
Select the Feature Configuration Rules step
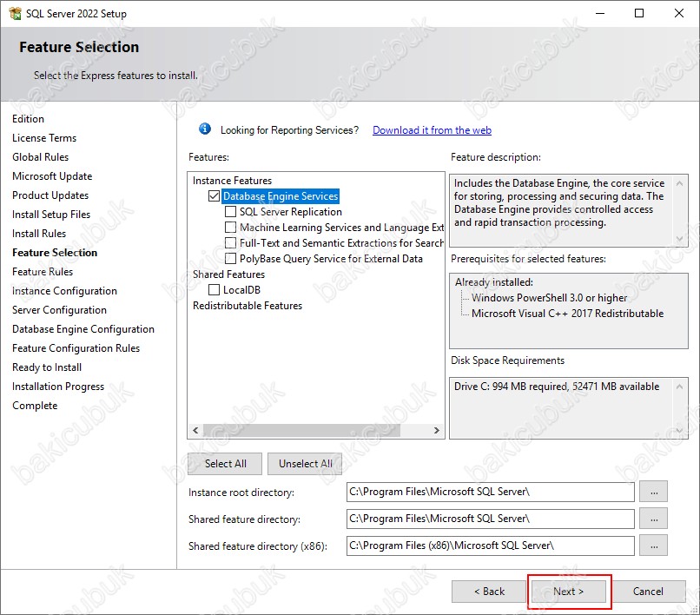tap(76, 348)
